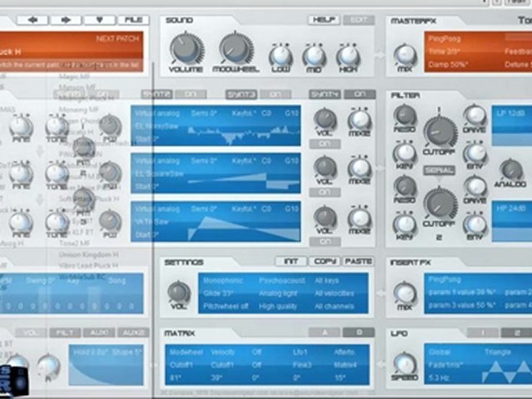Click the CUTOFF 2 knob
Viewport: 532px width, 399px height.
[439, 204]
